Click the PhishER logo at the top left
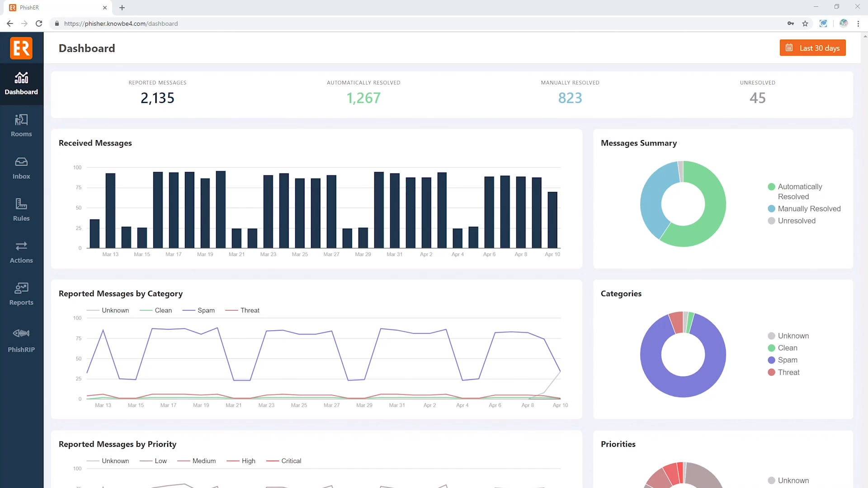 click(21, 48)
